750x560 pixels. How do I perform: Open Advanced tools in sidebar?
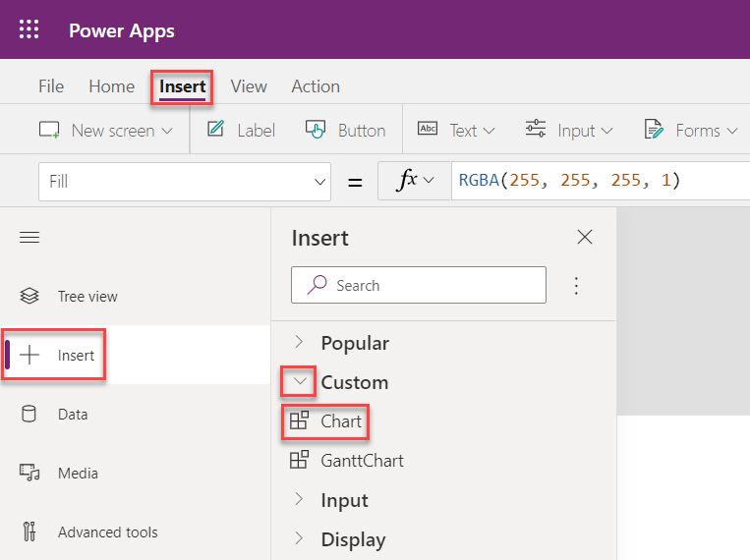(106, 532)
